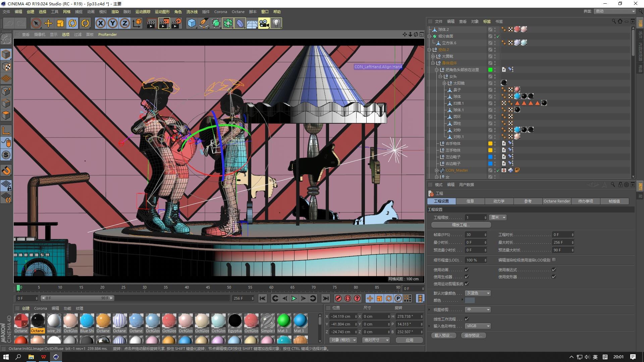Image resolution: width=644 pixels, height=362 pixels.
Task: Toggle the X axis lock icon
Action: (x=100, y=23)
